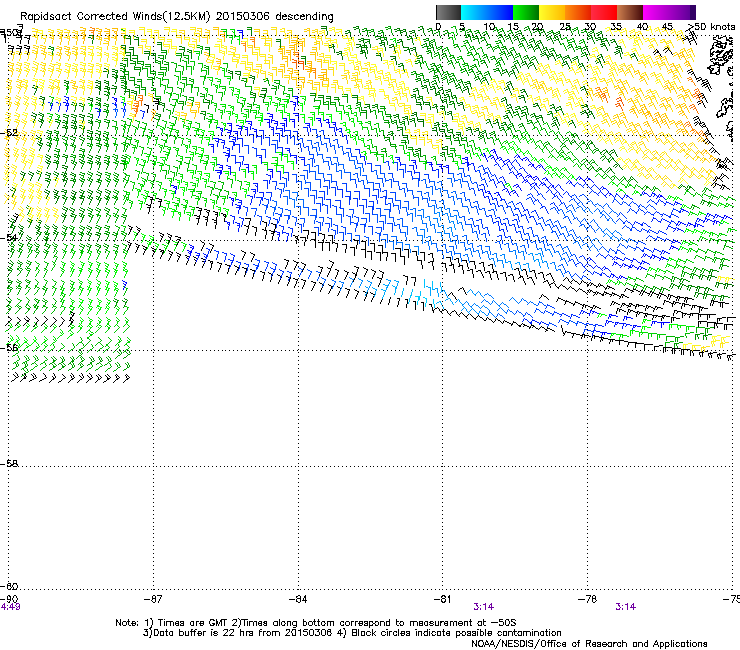Image resolution: width=740 pixels, height=650 pixels.
Task: Click the word descending in the title
Action: (304, 17)
